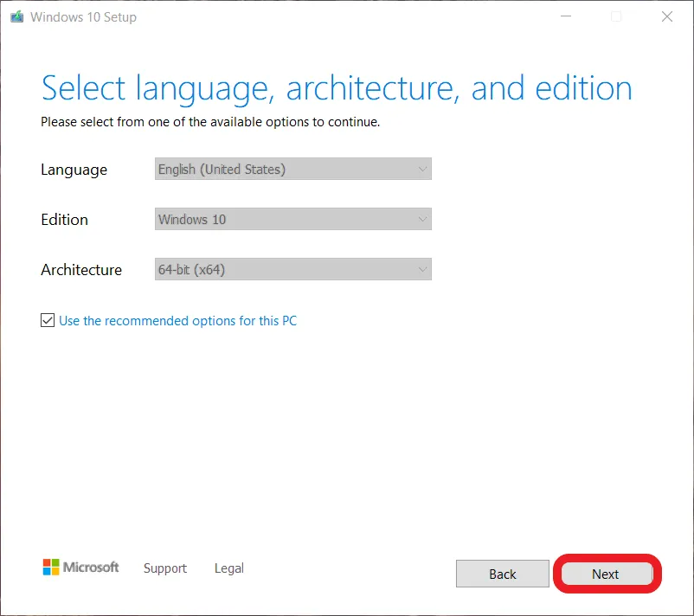Open the Legal link
The width and height of the screenshot is (694, 616).
[228, 568]
